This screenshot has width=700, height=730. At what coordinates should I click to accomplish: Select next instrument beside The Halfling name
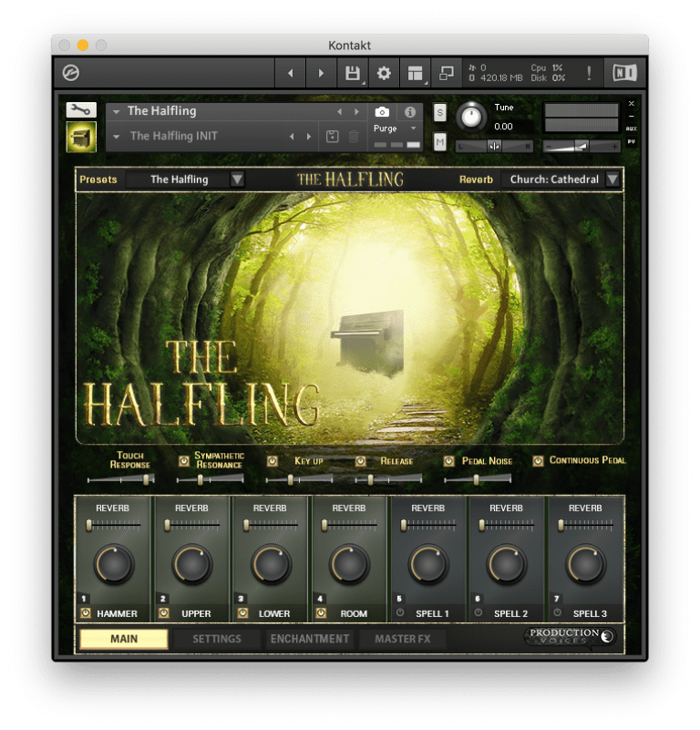click(356, 112)
